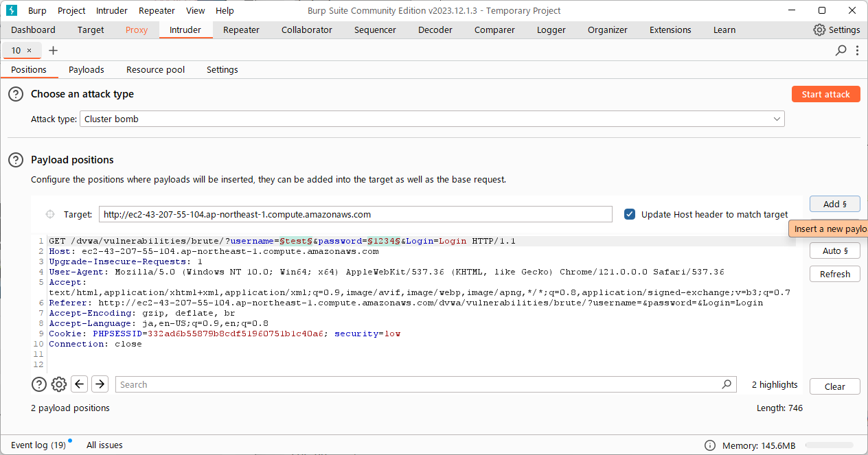Select the Positions sub-tab
The width and height of the screenshot is (868, 455).
click(x=29, y=70)
